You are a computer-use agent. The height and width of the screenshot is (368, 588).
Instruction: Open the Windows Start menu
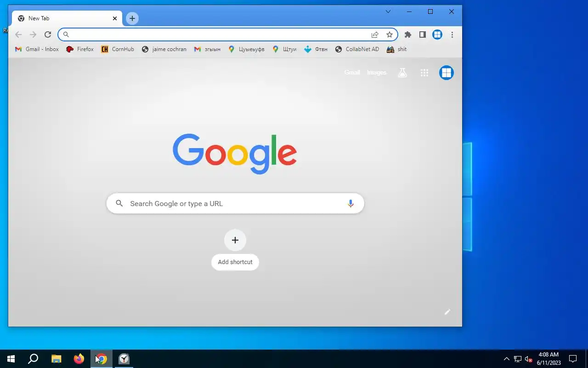point(11,359)
